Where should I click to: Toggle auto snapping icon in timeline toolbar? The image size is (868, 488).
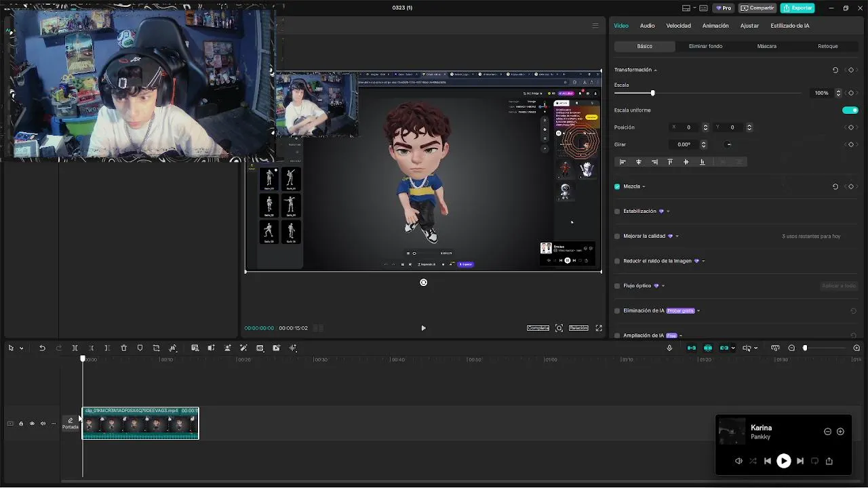[708, 348]
